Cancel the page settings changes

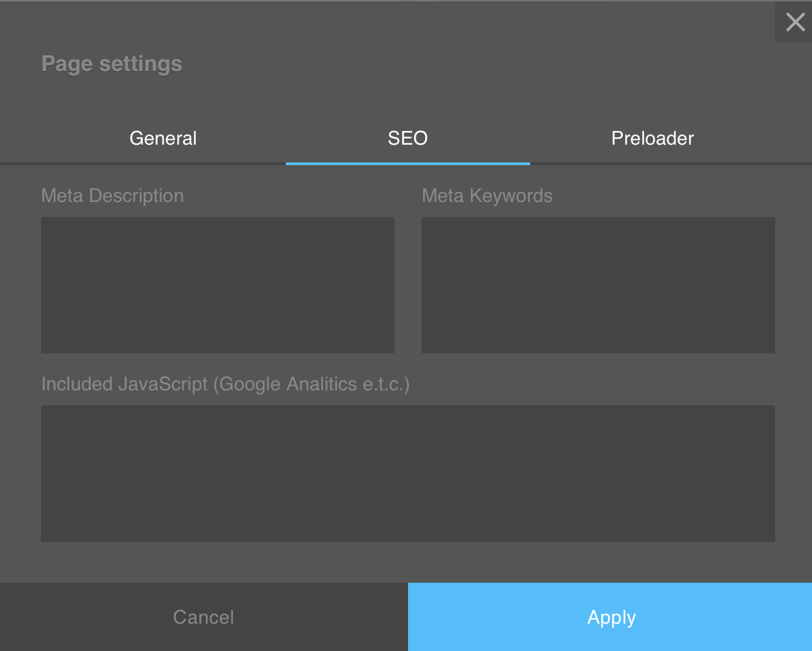tap(203, 617)
